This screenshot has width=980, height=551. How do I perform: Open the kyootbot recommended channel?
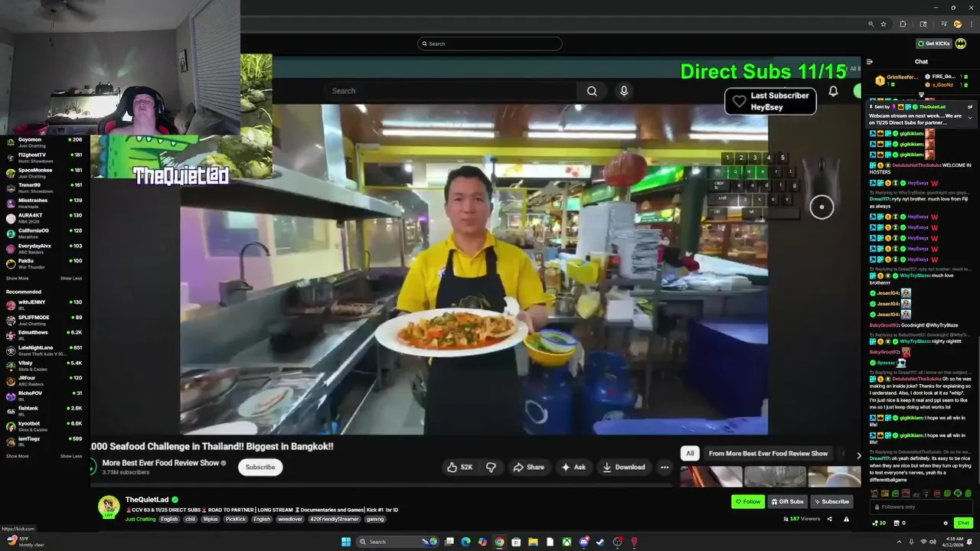point(44,425)
